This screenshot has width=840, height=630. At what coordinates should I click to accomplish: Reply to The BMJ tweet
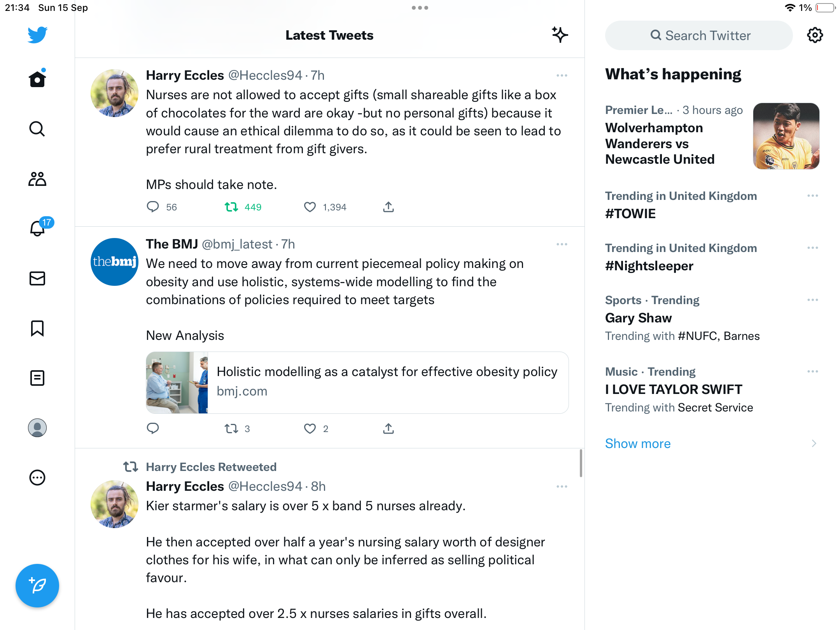[153, 429]
